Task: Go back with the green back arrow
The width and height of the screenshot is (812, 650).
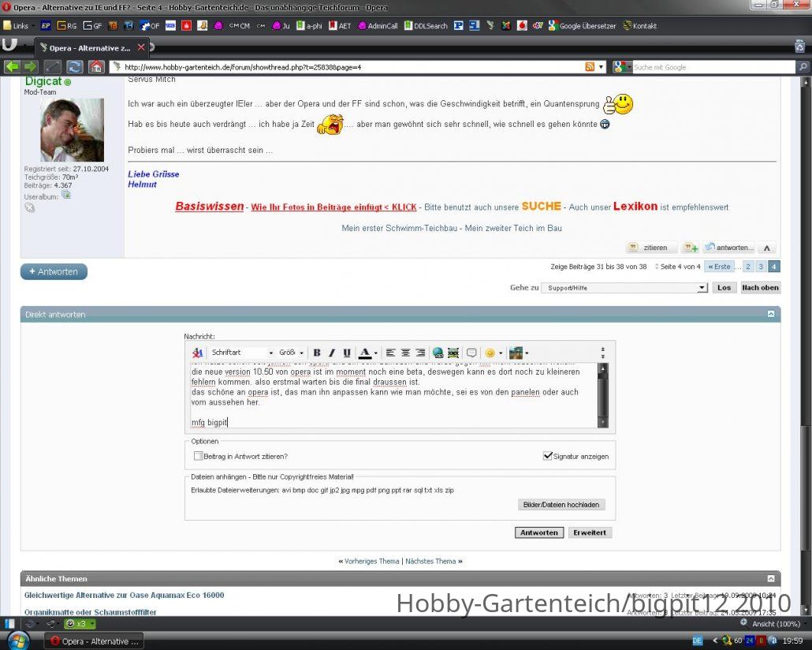Action: 12,67
